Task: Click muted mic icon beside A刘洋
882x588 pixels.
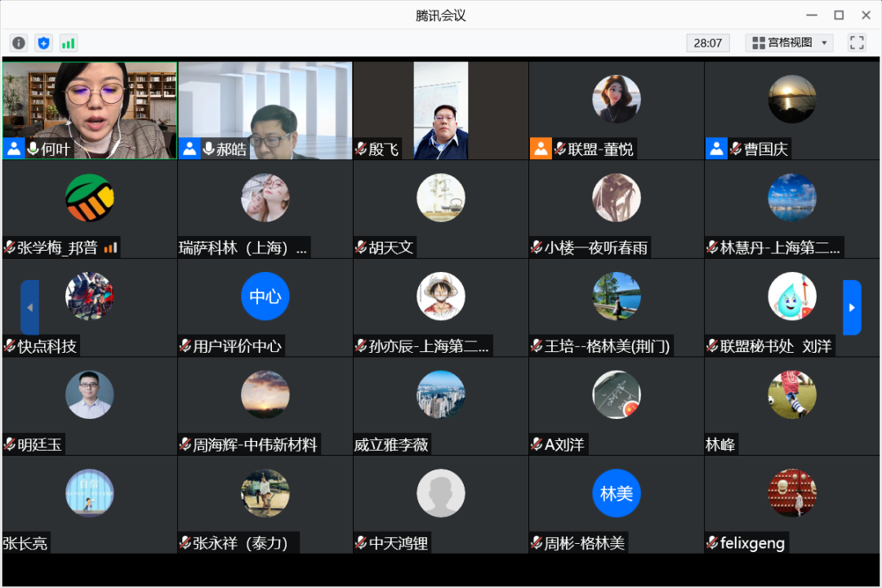Action: (x=536, y=444)
